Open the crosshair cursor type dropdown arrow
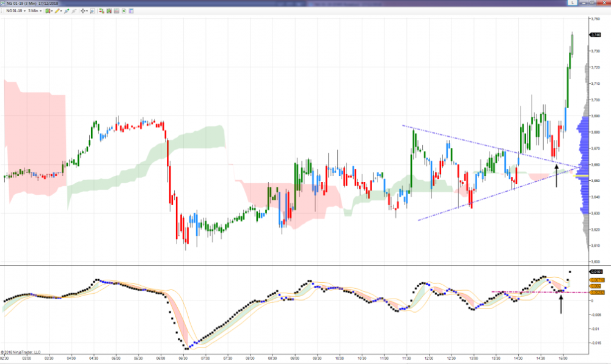The image size is (611, 364). point(87,11)
